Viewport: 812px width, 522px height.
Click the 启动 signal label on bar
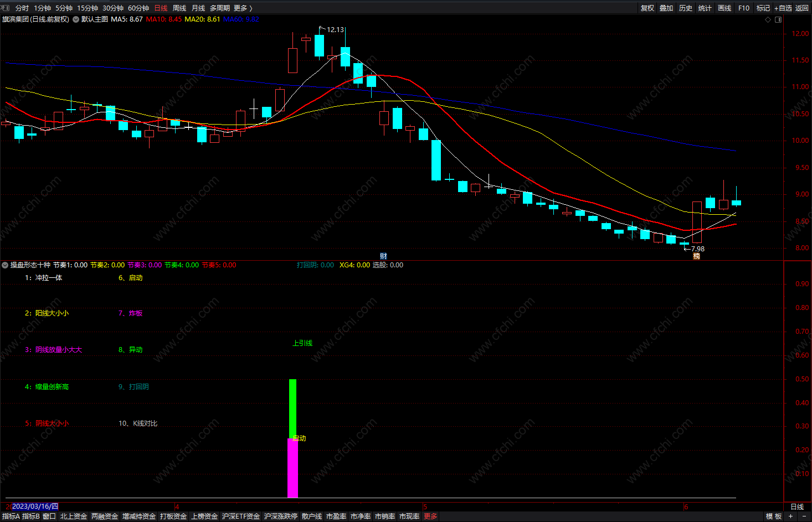click(x=300, y=438)
